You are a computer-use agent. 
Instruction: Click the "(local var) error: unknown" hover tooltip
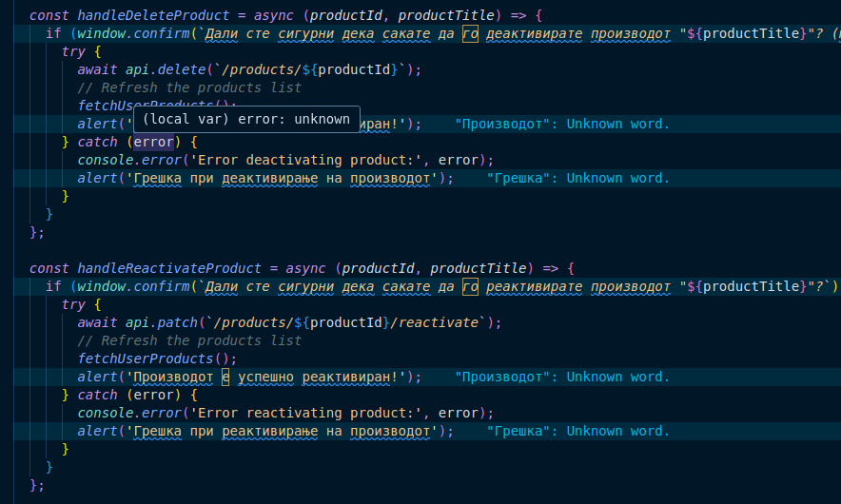click(246, 120)
